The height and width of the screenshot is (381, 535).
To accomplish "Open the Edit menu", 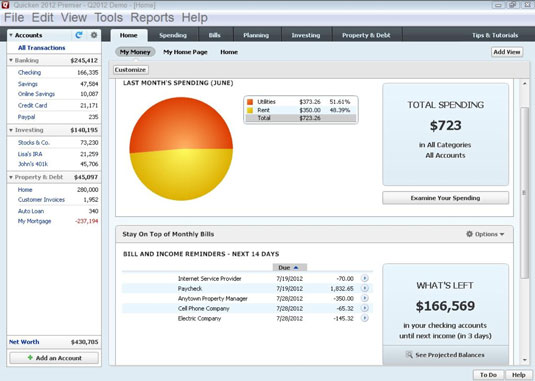I will [42, 17].
